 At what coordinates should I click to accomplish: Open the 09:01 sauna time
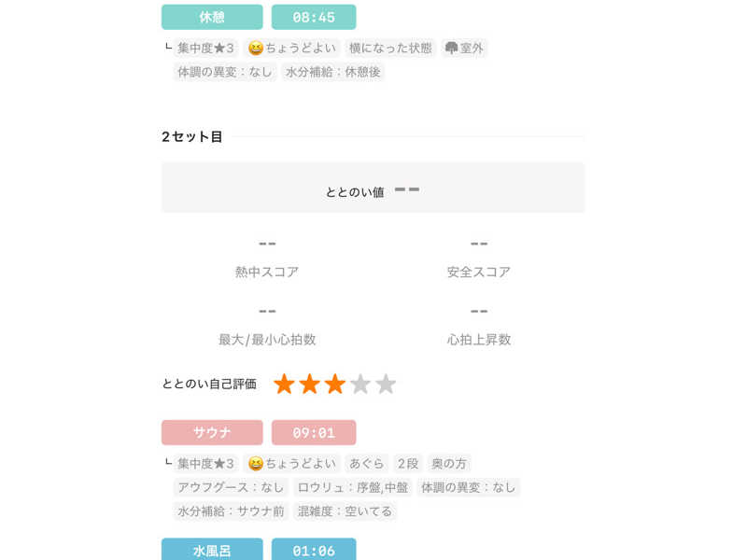pyautogui.click(x=314, y=433)
